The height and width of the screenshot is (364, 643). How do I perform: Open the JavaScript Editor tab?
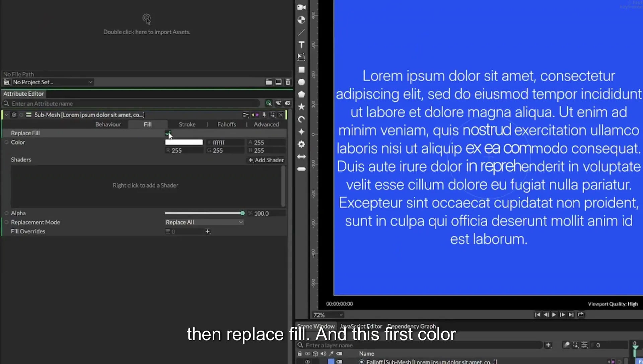point(361,326)
